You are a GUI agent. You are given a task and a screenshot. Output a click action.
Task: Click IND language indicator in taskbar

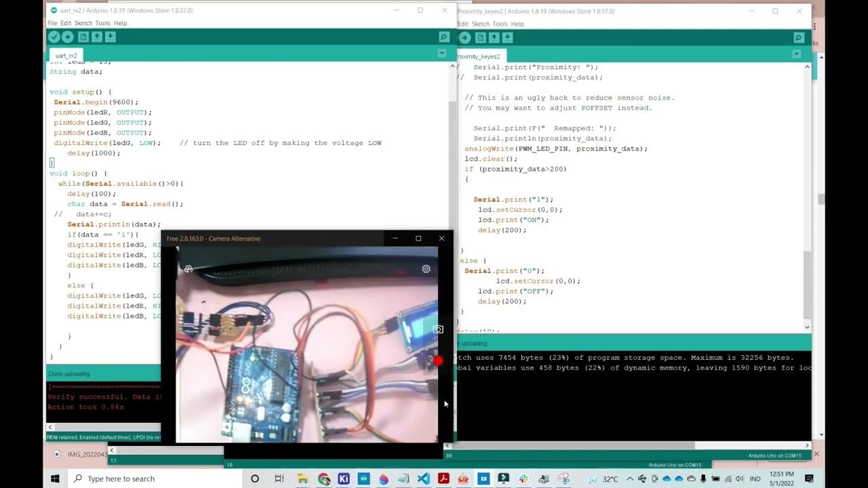coord(755,479)
